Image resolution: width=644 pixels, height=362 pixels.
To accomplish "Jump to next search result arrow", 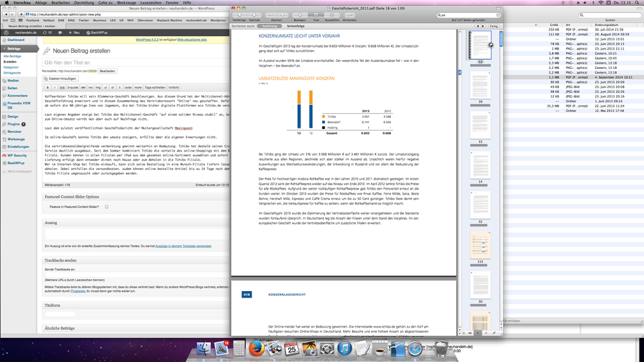I will (483, 26).
